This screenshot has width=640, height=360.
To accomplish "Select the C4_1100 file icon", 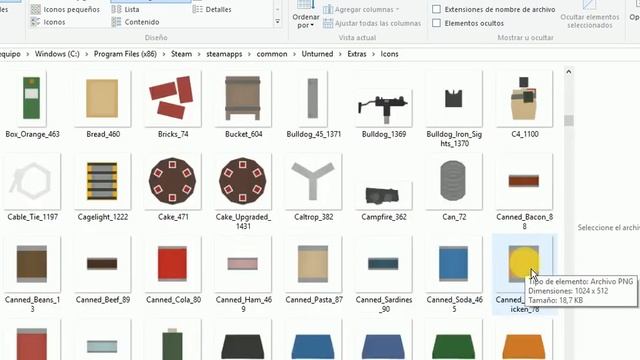I will 524,98.
